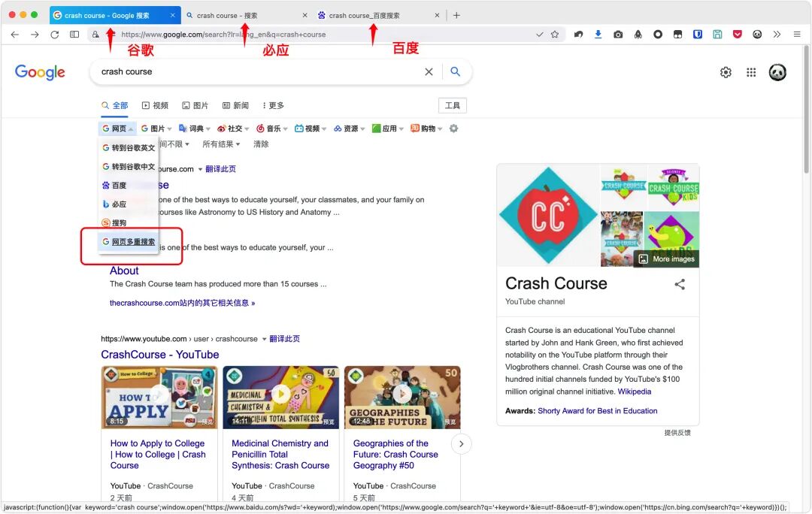Go back using the browser back arrow
The image size is (812, 514).
pyautogui.click(x=14, y=35)
